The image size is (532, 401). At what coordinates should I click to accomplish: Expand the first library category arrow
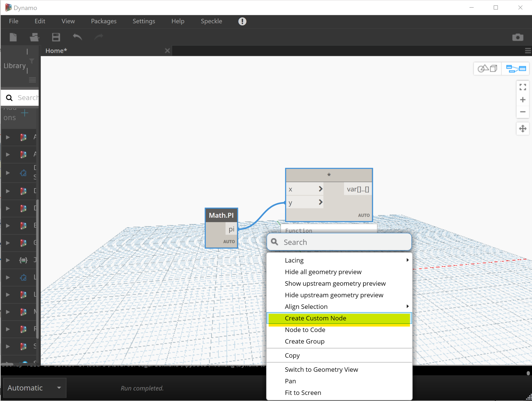tap(8, 137)
